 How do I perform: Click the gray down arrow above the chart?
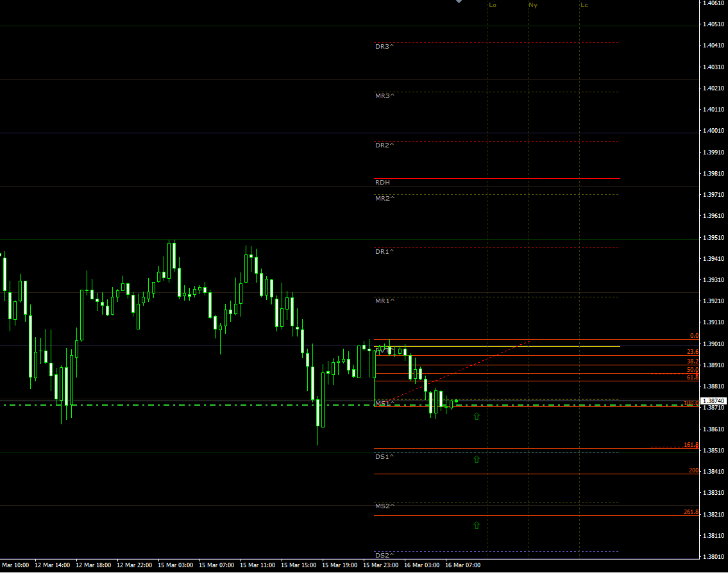[x=458, y=2]
